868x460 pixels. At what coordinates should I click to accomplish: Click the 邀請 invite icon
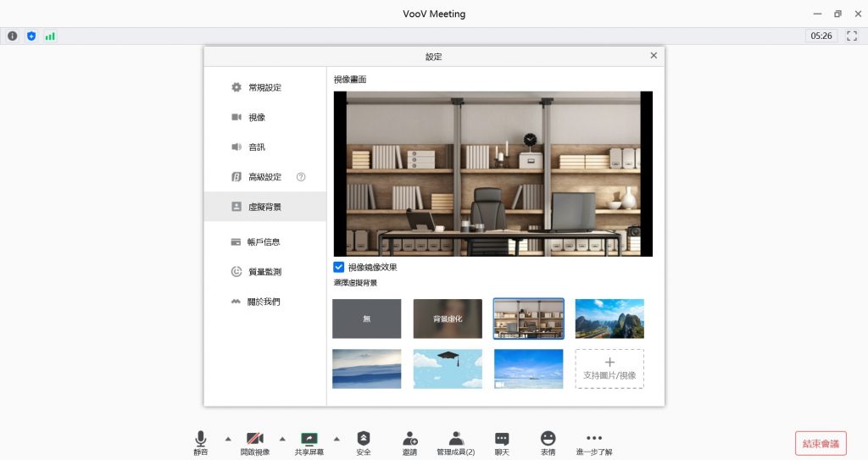point(409,439)
